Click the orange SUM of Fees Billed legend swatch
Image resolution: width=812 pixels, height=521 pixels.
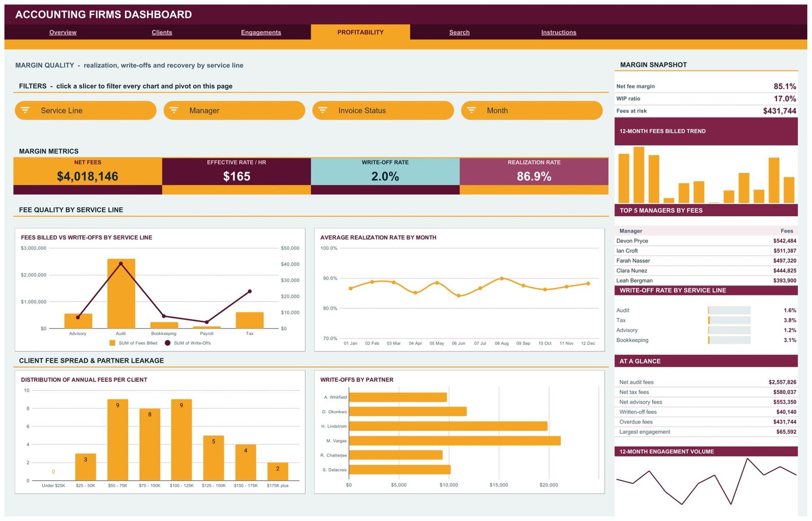pyautogui.click(x=112, y=343)
